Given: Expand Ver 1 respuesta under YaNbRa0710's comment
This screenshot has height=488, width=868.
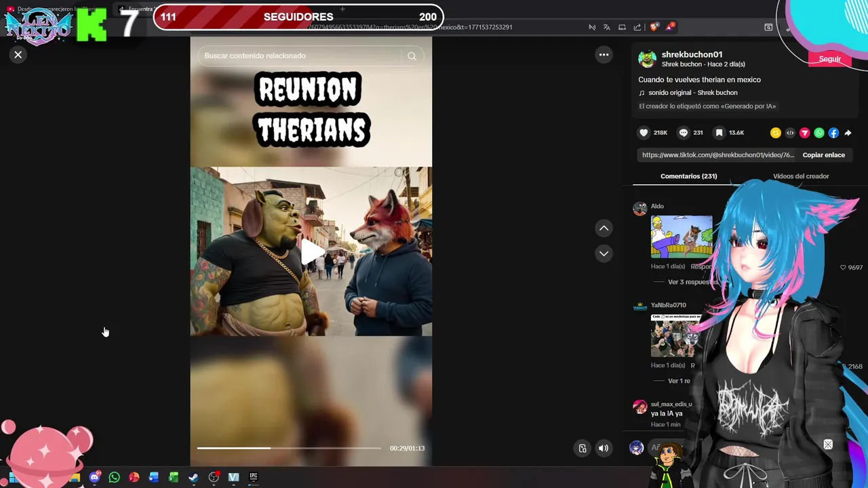Looking at the screenshot, I should tap(679, 381).
